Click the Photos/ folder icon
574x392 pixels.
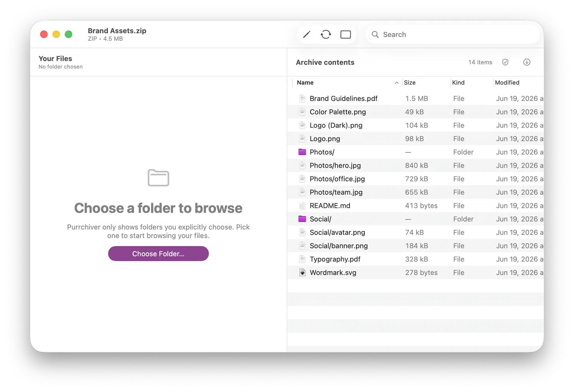[x=302, y=152]
